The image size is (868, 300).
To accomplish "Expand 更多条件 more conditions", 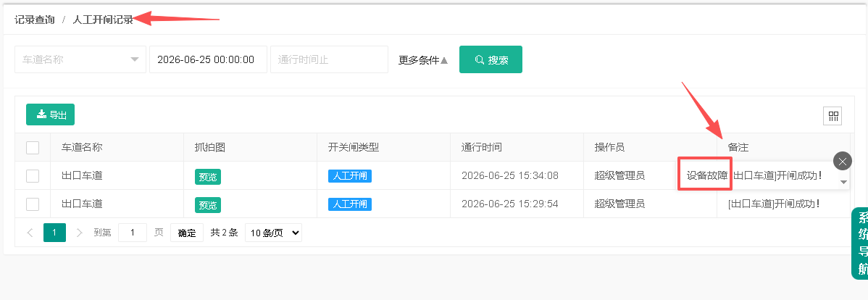I will click(423, 59).
